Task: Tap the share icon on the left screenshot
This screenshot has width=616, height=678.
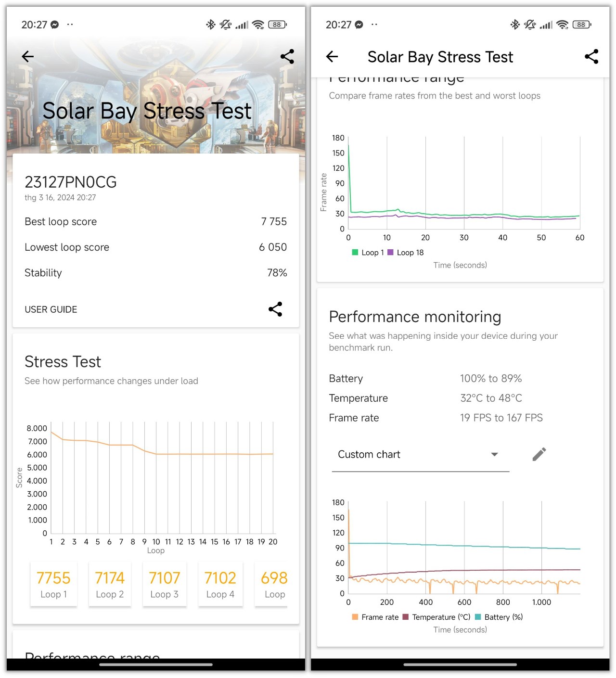Action: (x=287, y=56)
